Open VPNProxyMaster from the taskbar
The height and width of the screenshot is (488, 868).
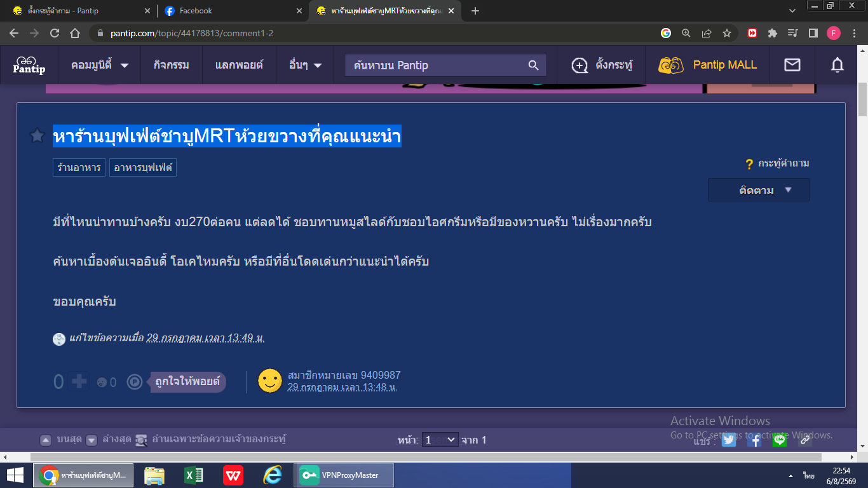344,475
